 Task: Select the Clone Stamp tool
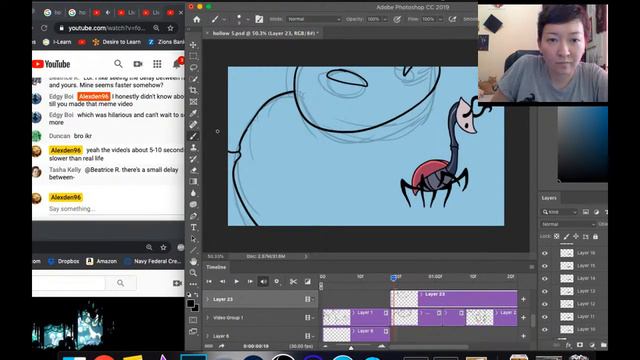193,147
